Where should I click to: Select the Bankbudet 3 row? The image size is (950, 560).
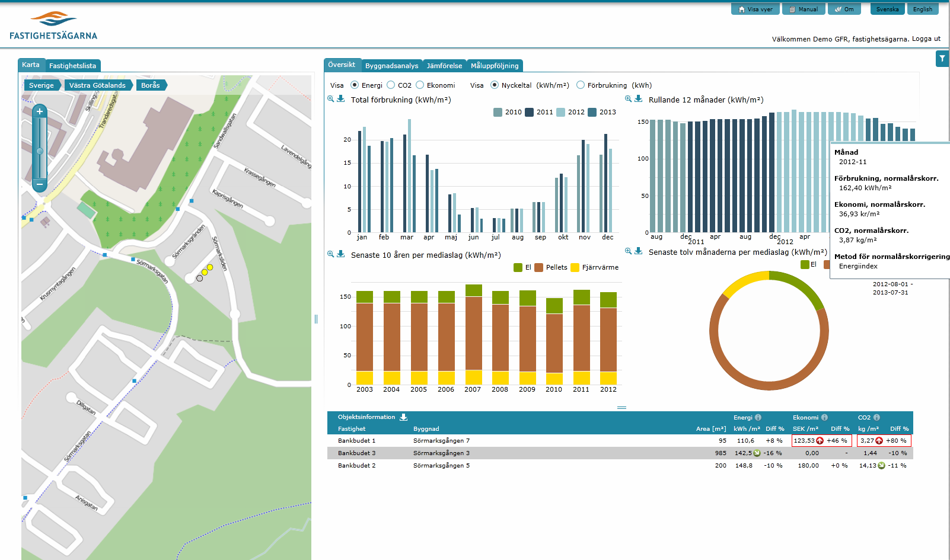click(620, 453)
